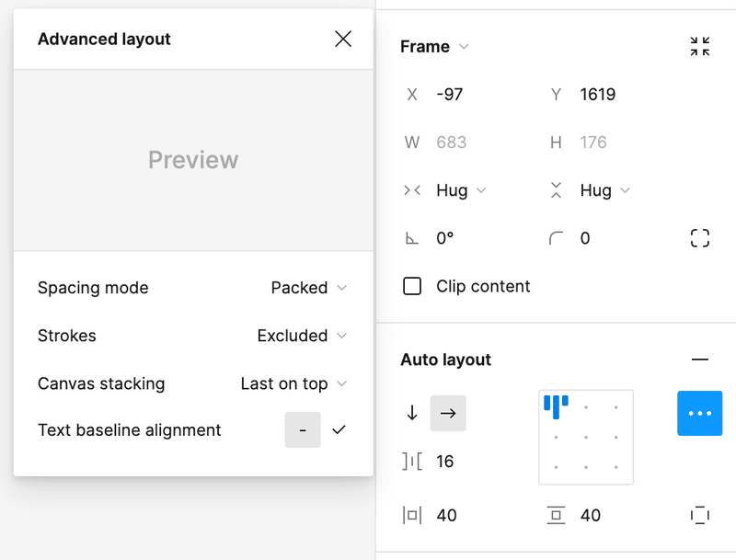736x560 pixels.
Task: Enable Clip content checkbox
Action: pos(412,286)
